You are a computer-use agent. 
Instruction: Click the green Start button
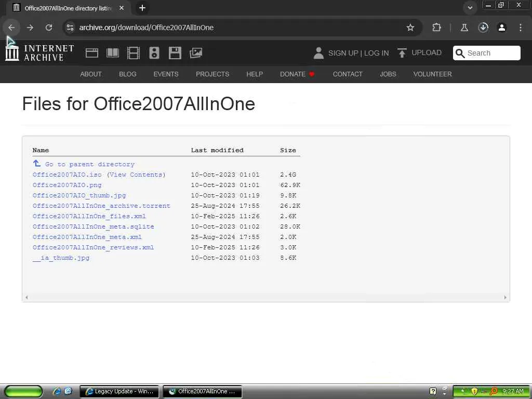[23, 391]
